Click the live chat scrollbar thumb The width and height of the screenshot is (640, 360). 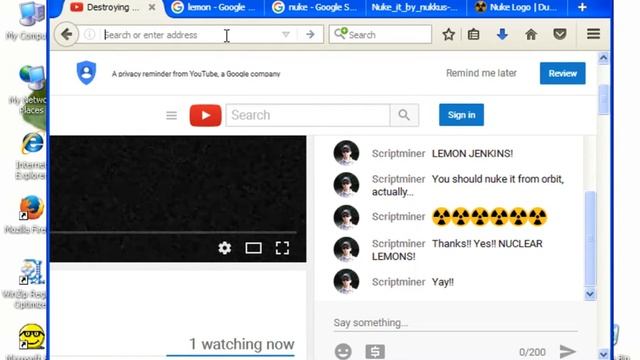pyautogui.click(x=590, y=238)
